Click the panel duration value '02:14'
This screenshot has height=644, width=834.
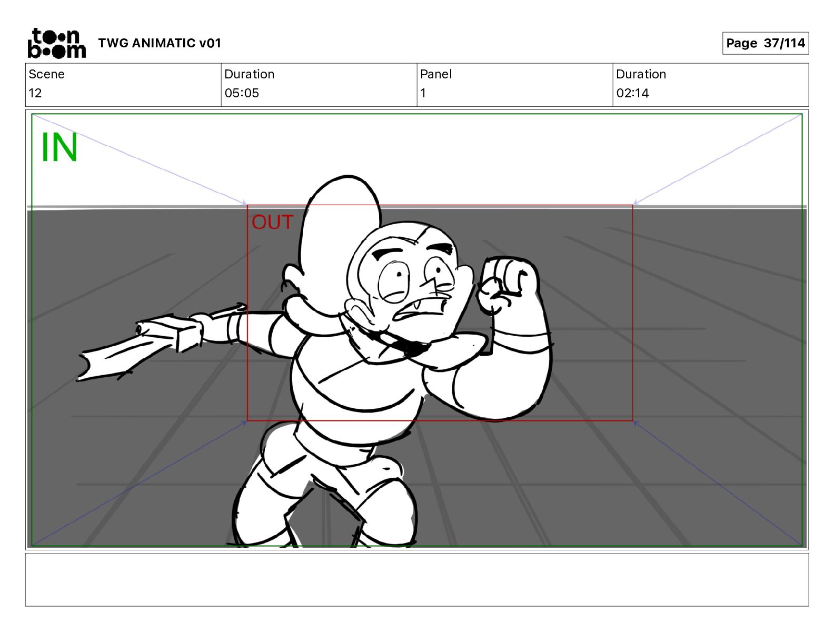(632, 93)
